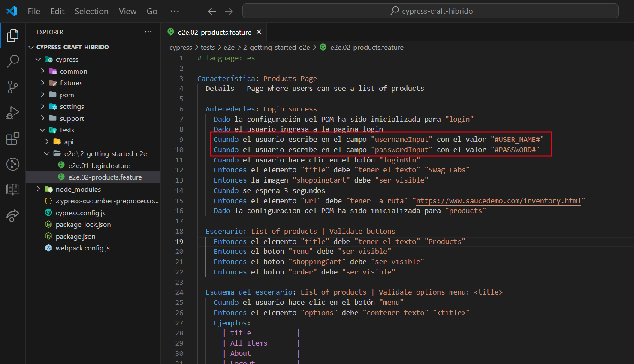Open Run and Debug view icon
The image size is (634, 364).
(x=13, y=113)
